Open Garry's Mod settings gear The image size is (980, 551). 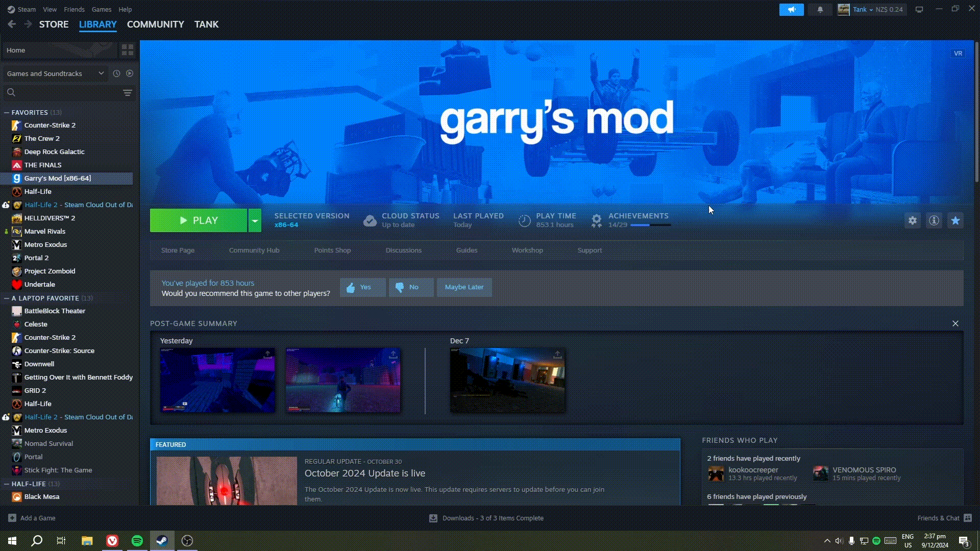913,220
